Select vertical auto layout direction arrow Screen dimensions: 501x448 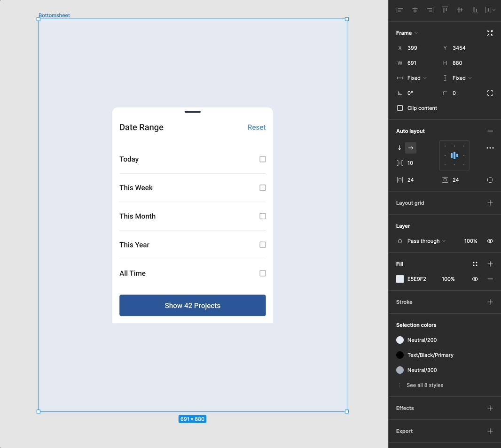tap(399, 148)
